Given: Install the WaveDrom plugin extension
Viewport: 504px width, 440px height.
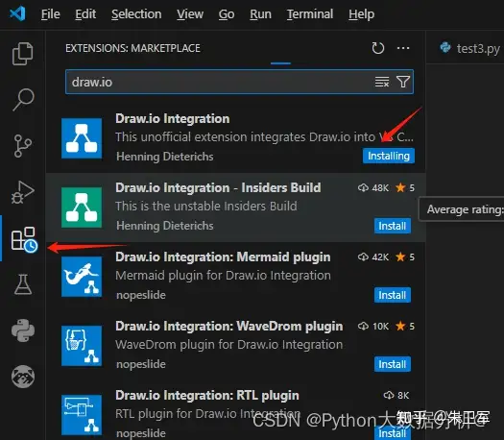Looking at the screenshot, I should pos(392,364).
